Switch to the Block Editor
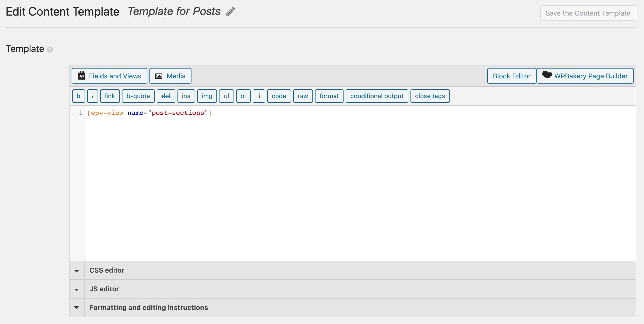This screenshot has width=644, height=324. pos(512,76)
